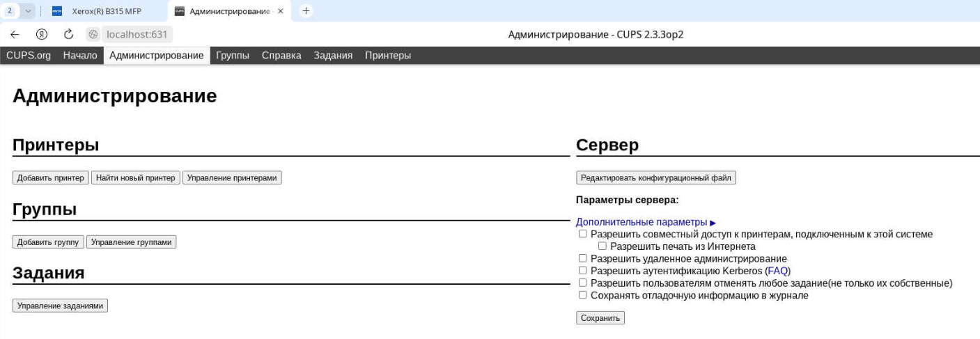
Task: Click the Добавить группу button
Action: point(48,242)
